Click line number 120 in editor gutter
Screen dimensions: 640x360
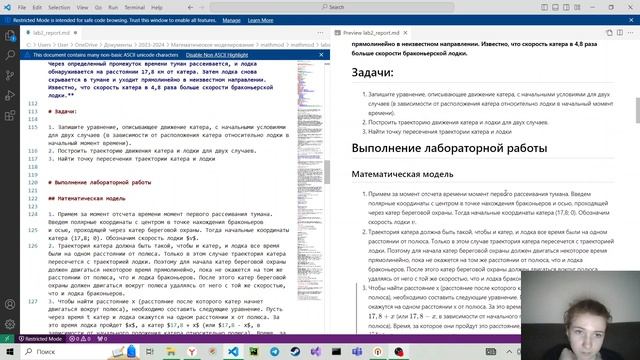[33, 182]
